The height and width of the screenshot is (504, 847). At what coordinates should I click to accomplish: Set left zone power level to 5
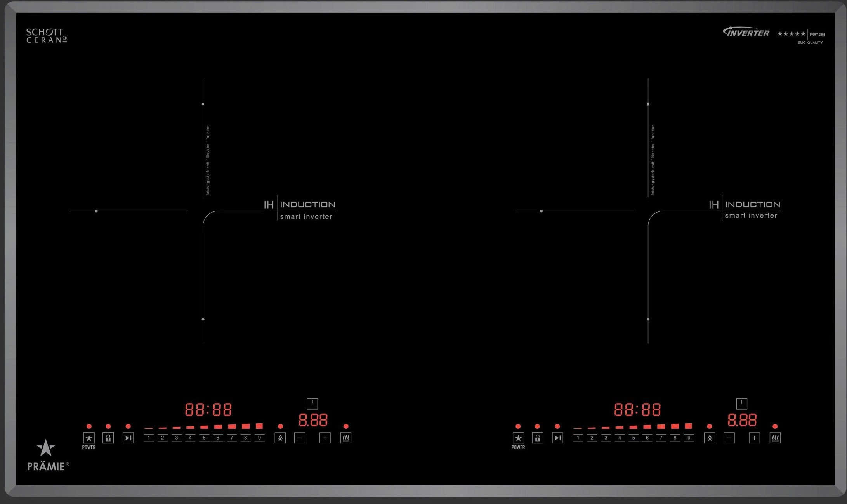pos(204,437)
